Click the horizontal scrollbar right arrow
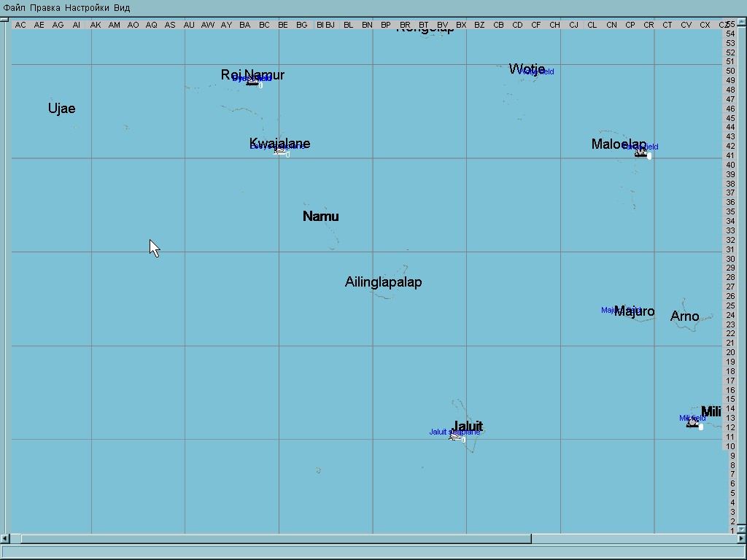Viewport: 747px width, 560px height. 742,539
